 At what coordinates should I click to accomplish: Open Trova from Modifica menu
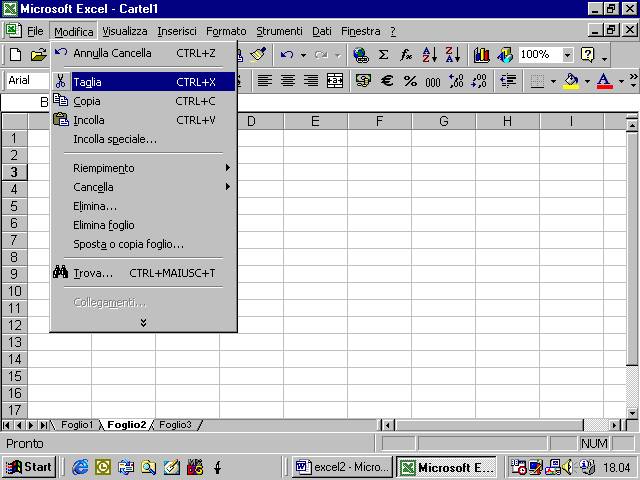click(143, 273)
